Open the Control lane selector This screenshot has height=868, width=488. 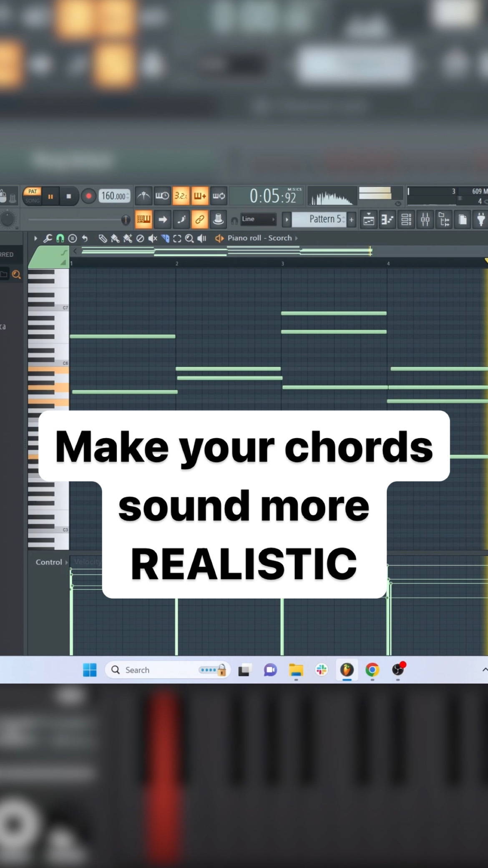pos(51,562)
